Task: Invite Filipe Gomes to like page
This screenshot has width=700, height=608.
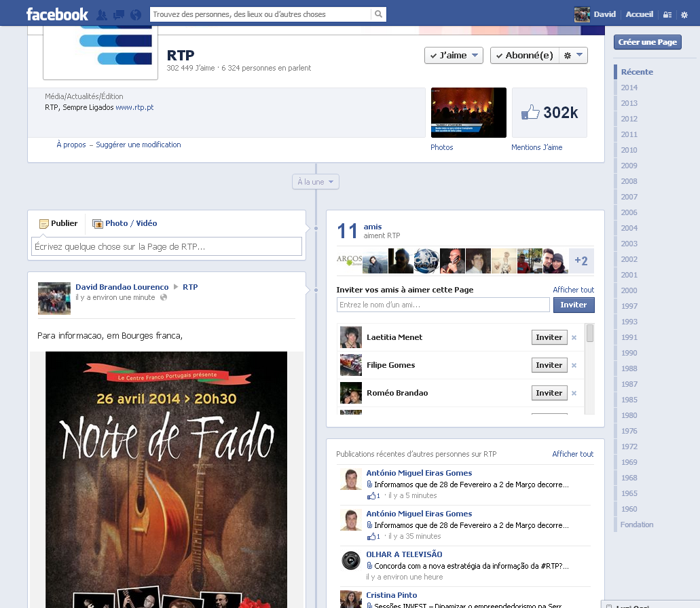Action: pos(549,365)
